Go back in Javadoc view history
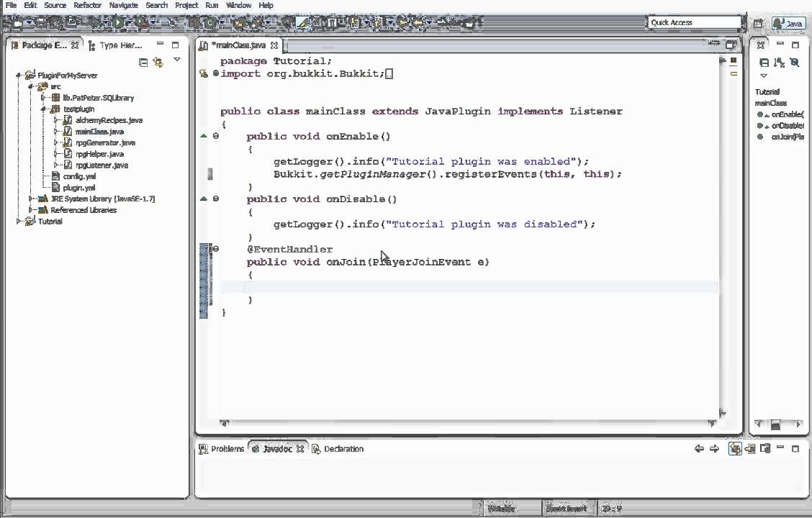 point(699,449)
